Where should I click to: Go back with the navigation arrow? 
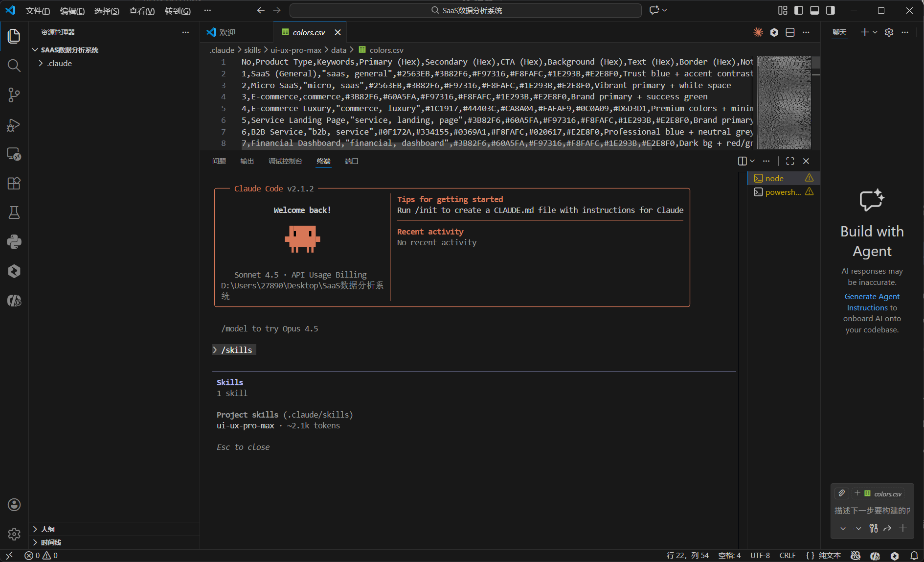pos(261,10)
